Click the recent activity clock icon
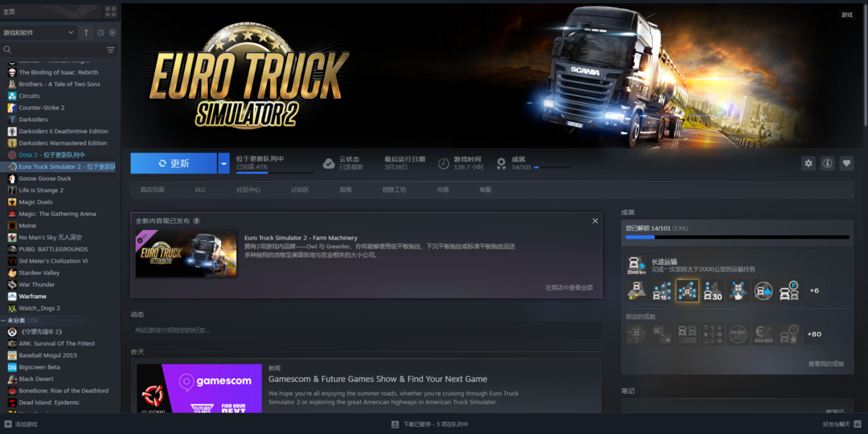The width and height of the screenshot is (868, 434). coord(100,33)
